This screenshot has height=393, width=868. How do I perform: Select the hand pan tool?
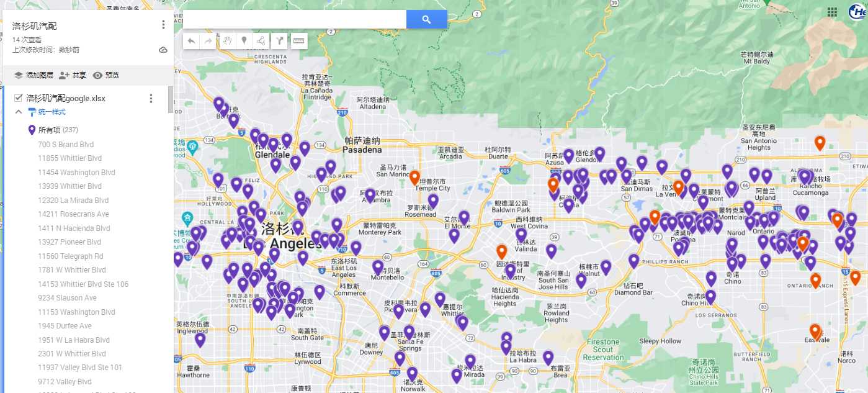click(227, 41)
